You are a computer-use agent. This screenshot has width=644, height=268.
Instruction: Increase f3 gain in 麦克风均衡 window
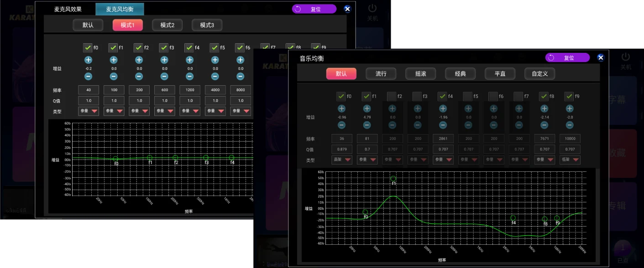(164, 60)
